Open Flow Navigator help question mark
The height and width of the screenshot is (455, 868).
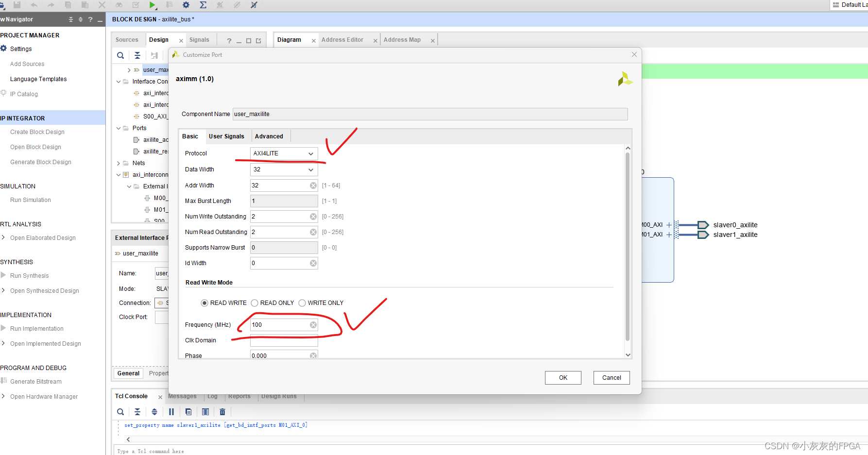pos(90,19)
